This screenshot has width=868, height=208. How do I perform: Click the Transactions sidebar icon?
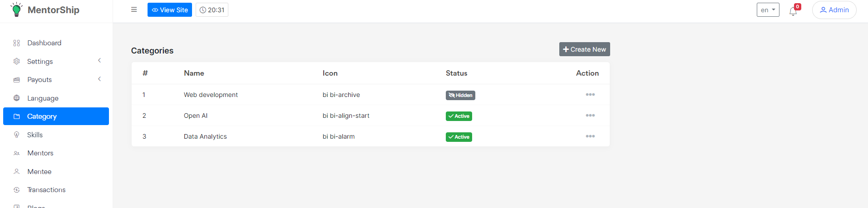[x=17, y=190]
